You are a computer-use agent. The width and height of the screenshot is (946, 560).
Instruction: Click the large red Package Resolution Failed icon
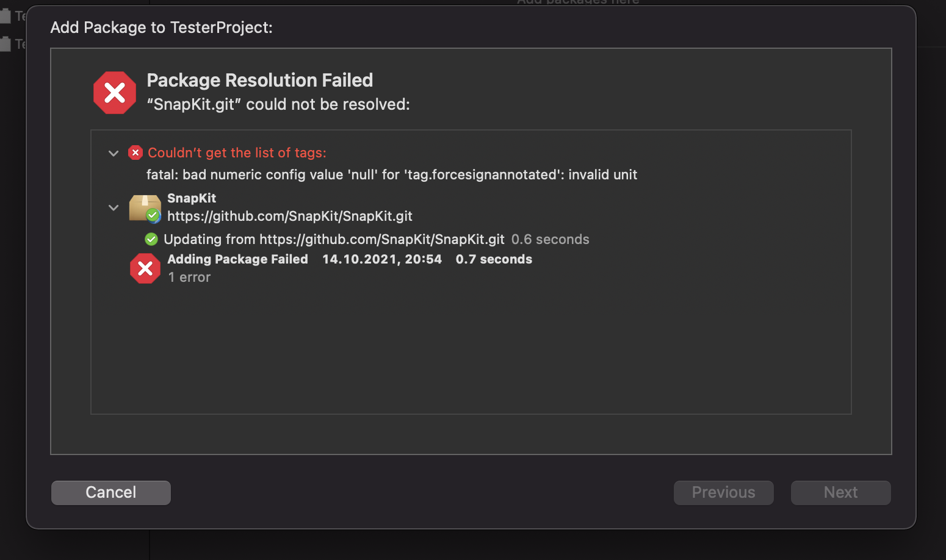pos(115,93)
